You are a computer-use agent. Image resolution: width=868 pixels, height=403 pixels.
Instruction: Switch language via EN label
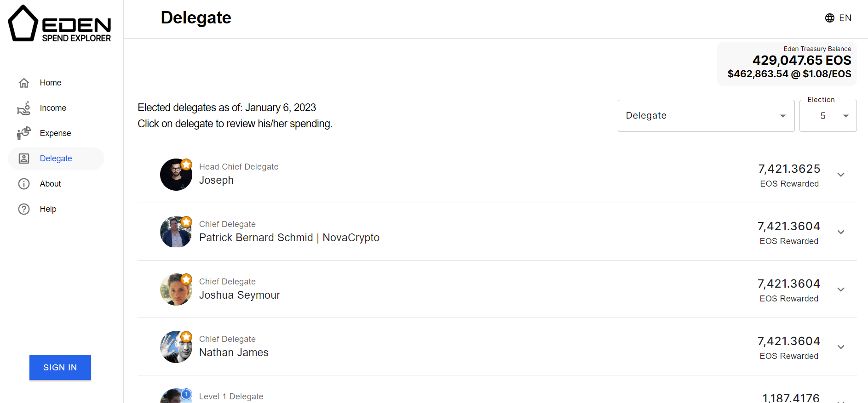pyautogui.click(x=845, y=18)
